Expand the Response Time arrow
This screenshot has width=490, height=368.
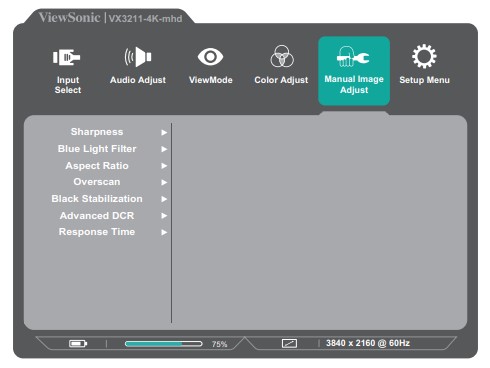click(164, 232)
